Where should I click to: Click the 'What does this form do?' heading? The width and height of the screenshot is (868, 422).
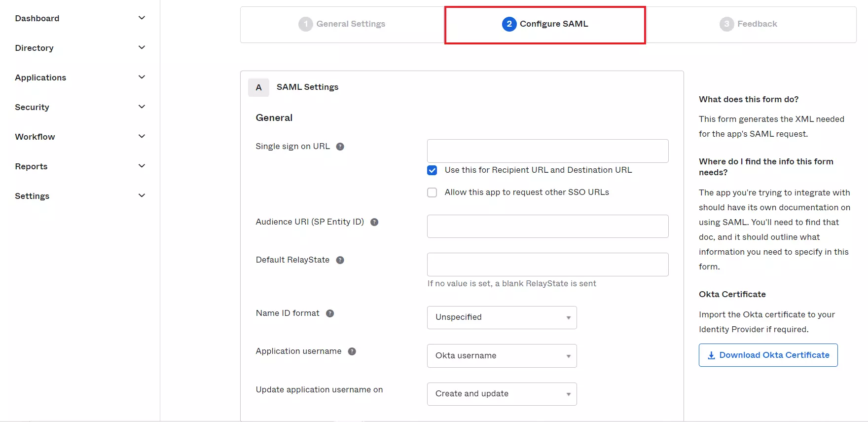pos(749,99)
